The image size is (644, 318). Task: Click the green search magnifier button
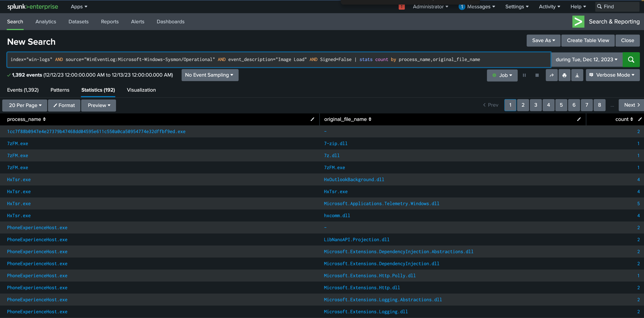pyautogui.click(x=631, y=60)
